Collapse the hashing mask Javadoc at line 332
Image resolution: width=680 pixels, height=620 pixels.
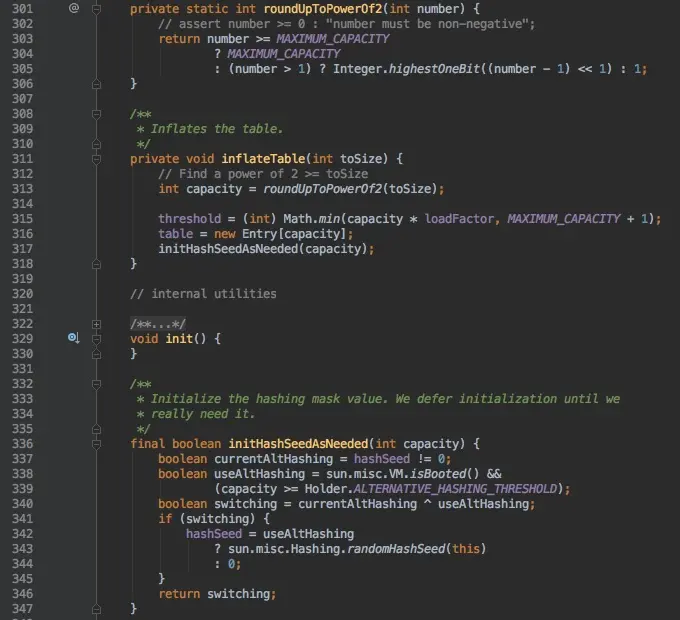tap(97, 384)
